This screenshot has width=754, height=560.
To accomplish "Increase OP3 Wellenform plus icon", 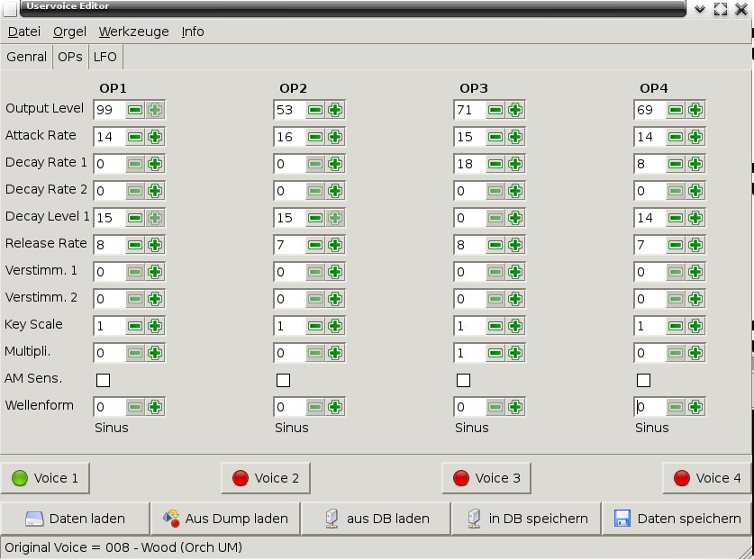I will (515, 407).
